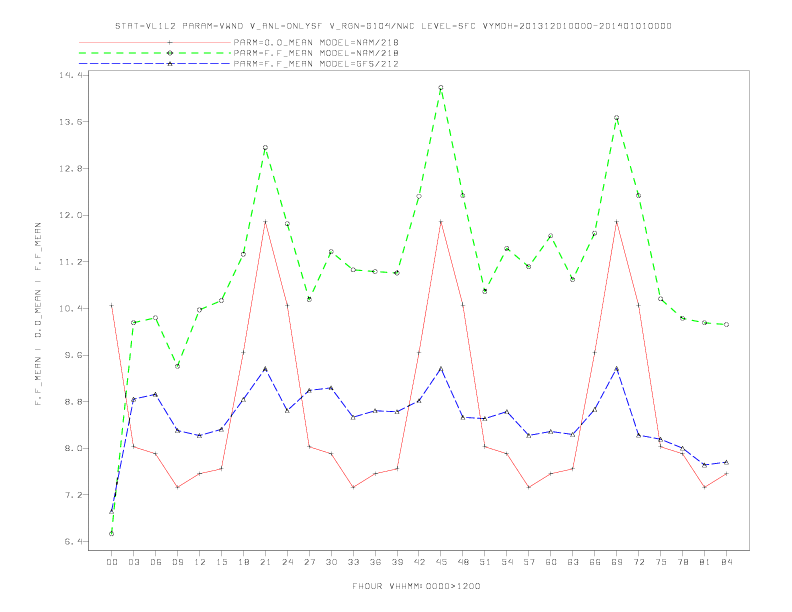
Task: Click y-axis tick label 6.4
Action: click(x=72, y=542)
